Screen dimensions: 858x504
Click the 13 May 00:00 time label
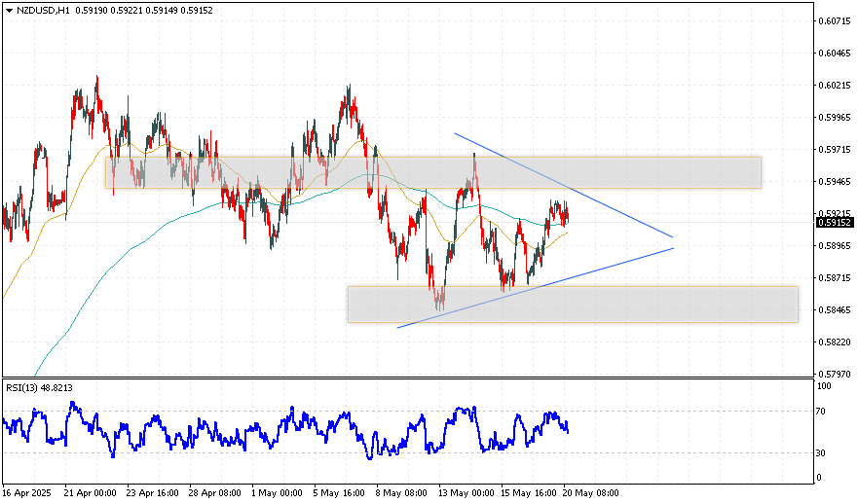[465, 493]
